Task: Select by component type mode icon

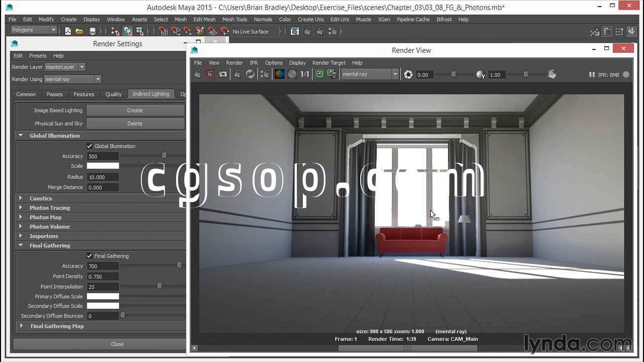Action: tap(139, 31)
